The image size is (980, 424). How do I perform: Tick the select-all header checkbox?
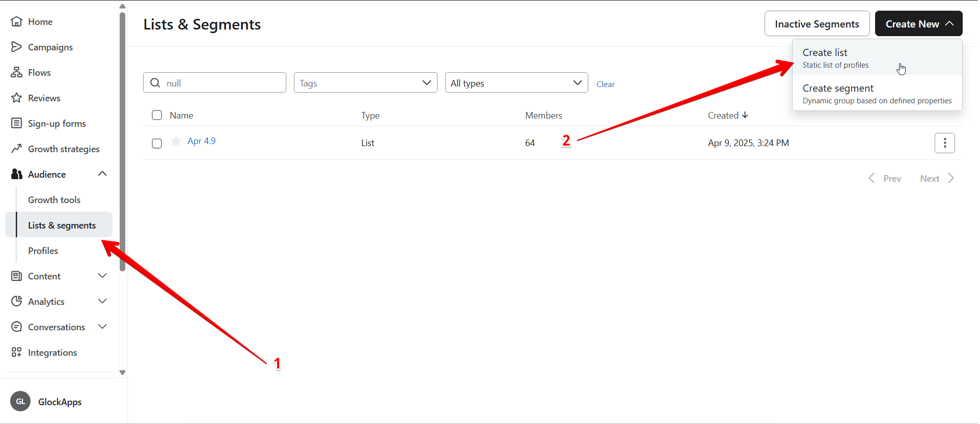pyautogui.click(x=157, y=115)
